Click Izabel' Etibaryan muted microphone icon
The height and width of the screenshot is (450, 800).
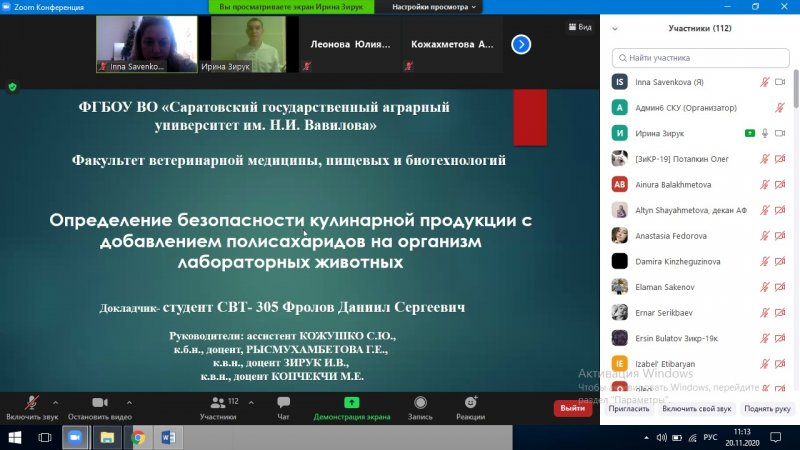(x=764, y=364)
